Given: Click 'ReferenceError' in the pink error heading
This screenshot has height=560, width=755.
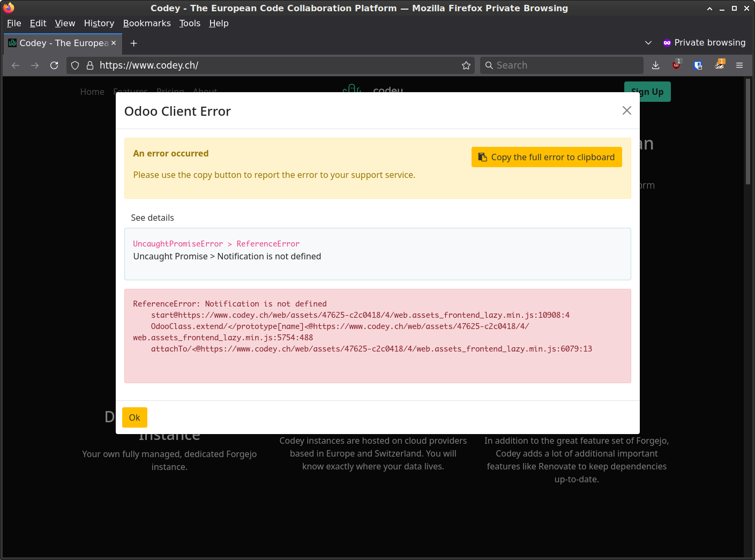Looking at the screenshot, I should point(268,244).
